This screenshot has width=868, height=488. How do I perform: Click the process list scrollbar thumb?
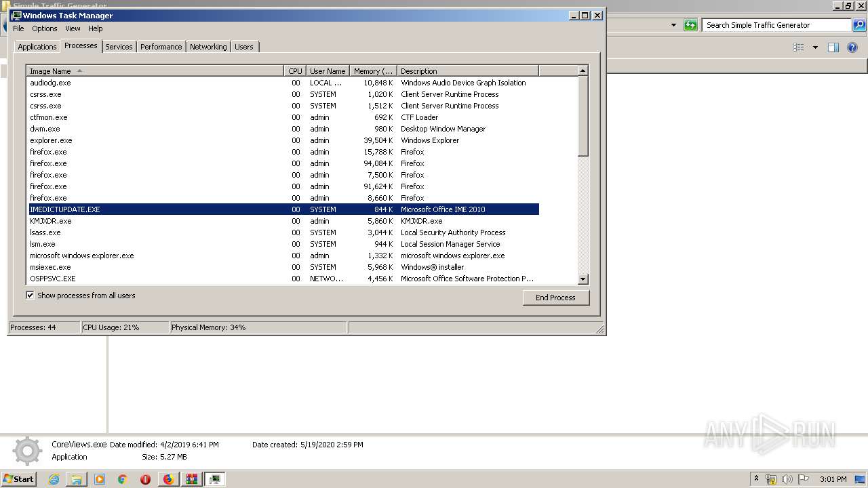click(583, 116)
